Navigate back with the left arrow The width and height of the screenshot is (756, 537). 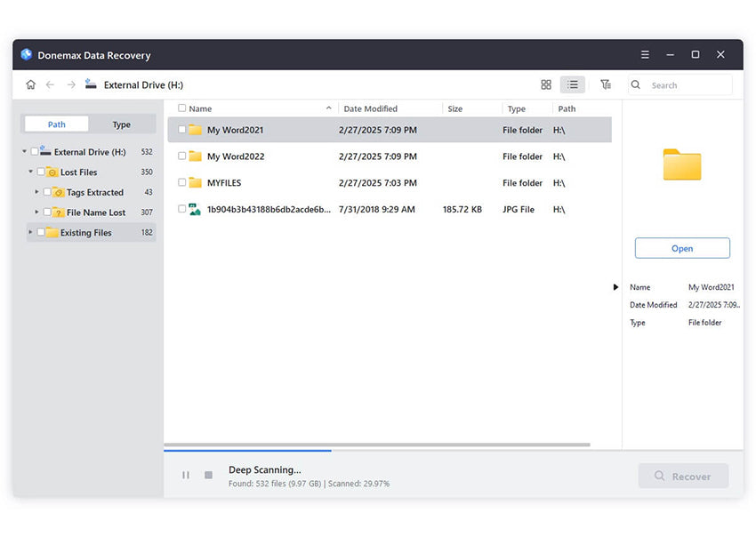(50, 84)
